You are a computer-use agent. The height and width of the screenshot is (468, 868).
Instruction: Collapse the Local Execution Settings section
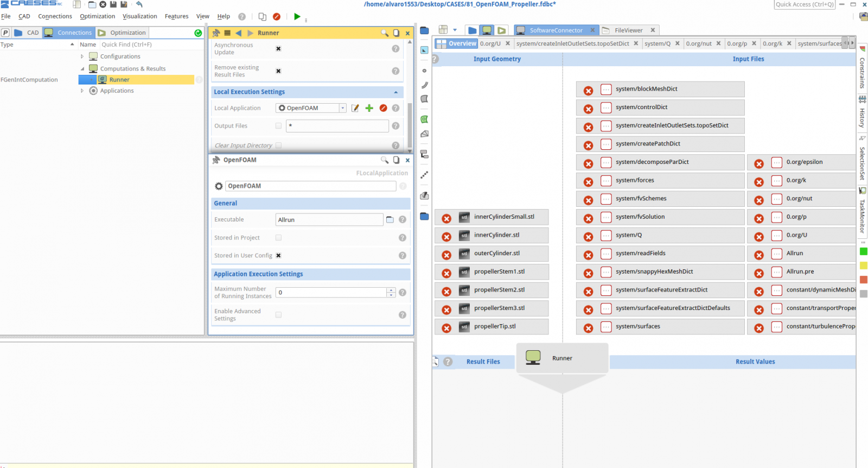tap(395, 92)
